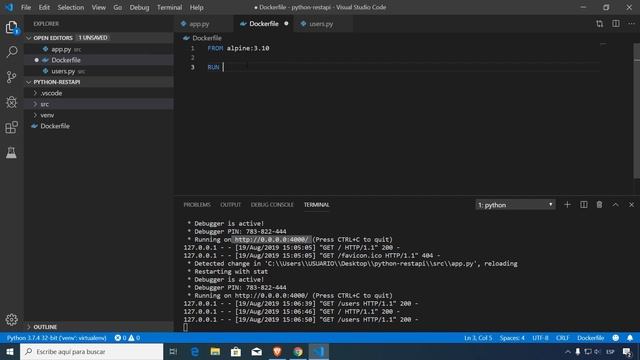
Task: Open the Debug view bug icon
Action: click(11, 102)
